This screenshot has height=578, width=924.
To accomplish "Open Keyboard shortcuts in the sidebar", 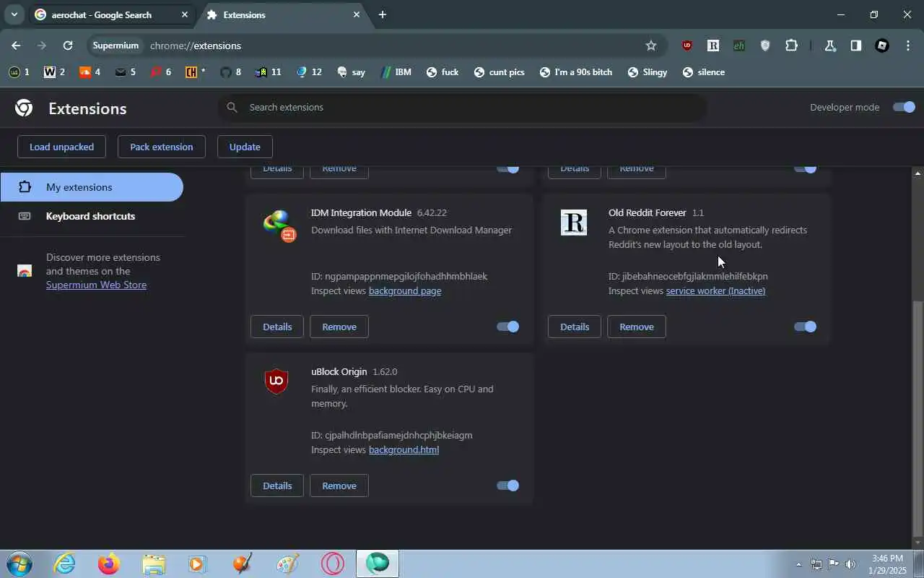I will click(x=92, y=216).
